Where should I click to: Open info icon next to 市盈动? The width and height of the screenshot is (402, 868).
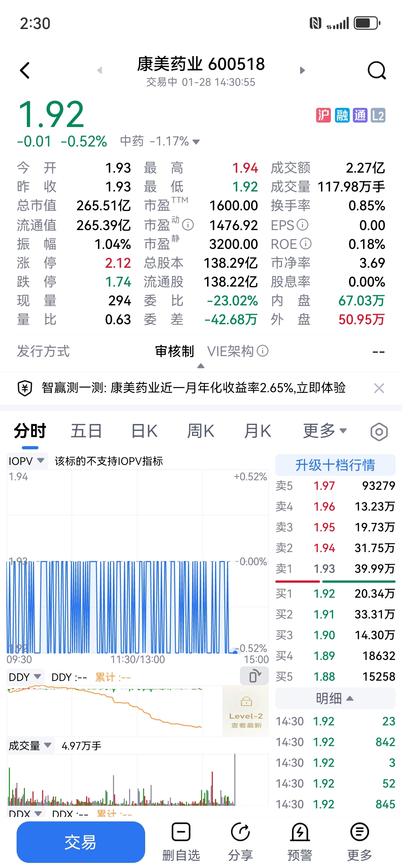[188, 225]
